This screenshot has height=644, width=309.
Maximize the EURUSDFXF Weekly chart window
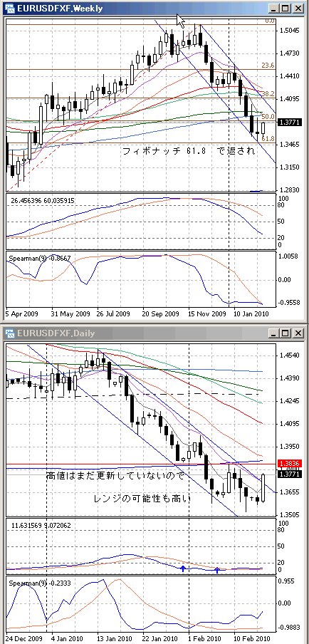286,9
